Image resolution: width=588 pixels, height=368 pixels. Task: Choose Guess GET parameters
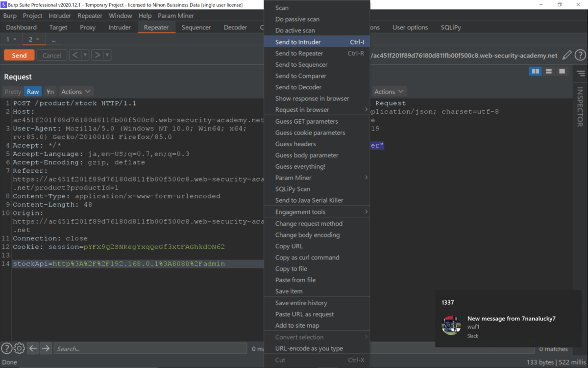click(317, 121)
